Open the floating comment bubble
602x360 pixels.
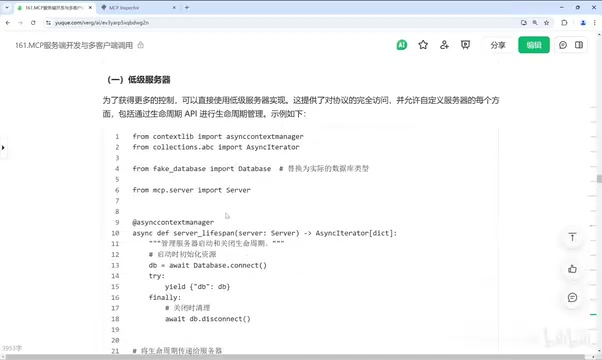[x=572, y=297]
